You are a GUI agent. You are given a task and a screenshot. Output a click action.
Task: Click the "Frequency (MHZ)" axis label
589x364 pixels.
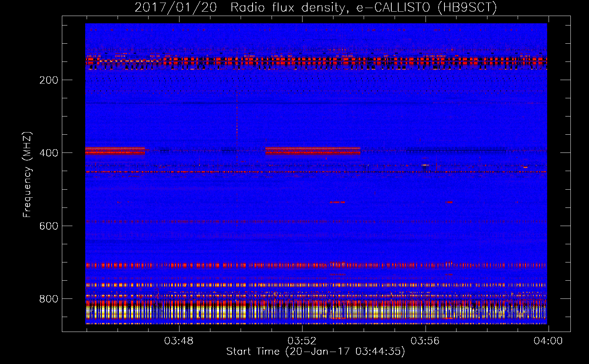[27, 175]
